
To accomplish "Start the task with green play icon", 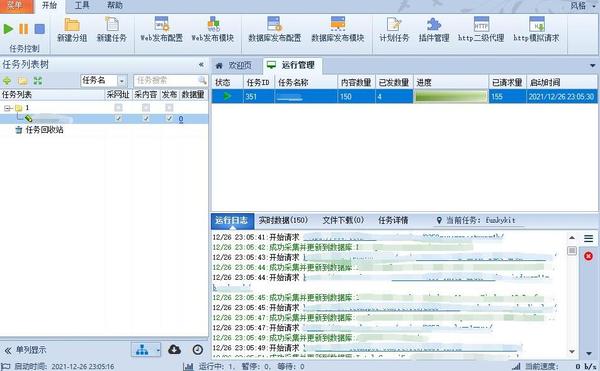I will click(8, 29).
